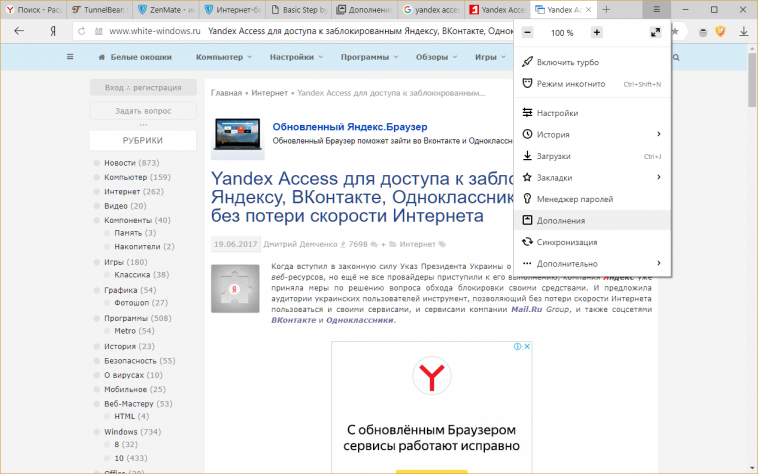Open 'Обновленный Яндекс.Браузер' link
Image resolution: width=758 pixels, height=474 pixels.
point(350,127)
